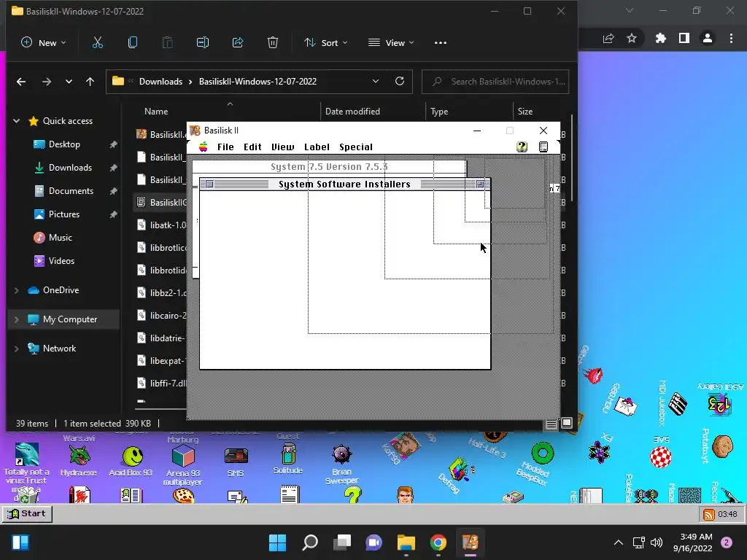Refresh the current folder
This screenshot has width=747, height=560.
(x=400, y=81)
